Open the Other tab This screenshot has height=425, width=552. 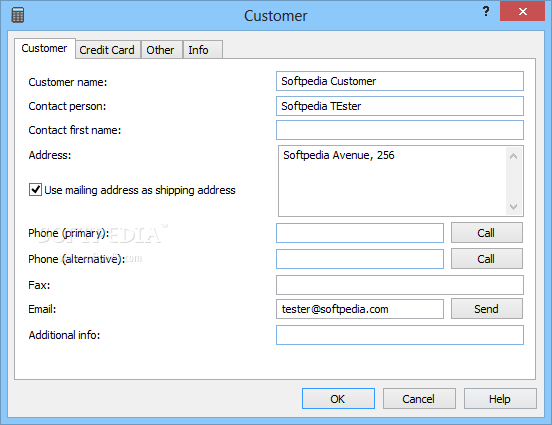161,50
